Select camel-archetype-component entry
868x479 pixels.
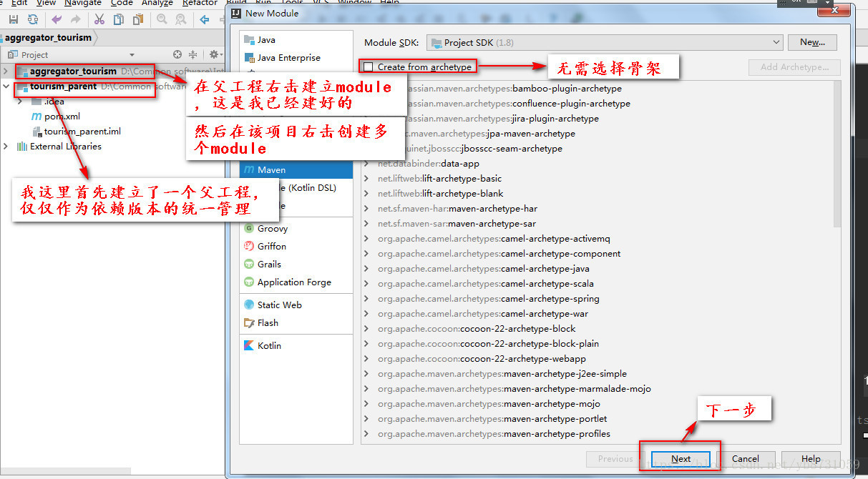tap(499, 254)
